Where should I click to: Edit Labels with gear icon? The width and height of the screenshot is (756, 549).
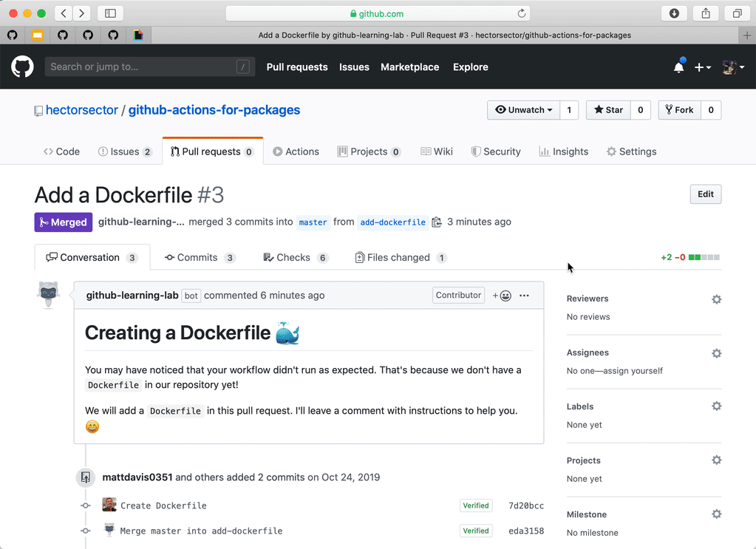[x=717, y=406]
